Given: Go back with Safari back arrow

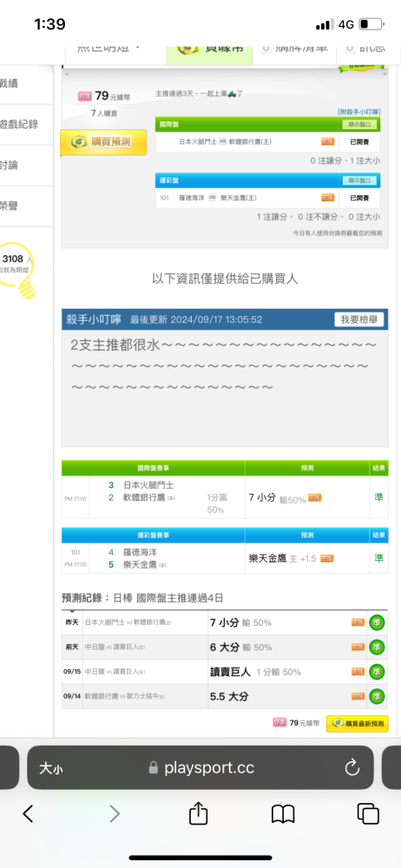Looking at the screenshot, I should coord(29,814).
